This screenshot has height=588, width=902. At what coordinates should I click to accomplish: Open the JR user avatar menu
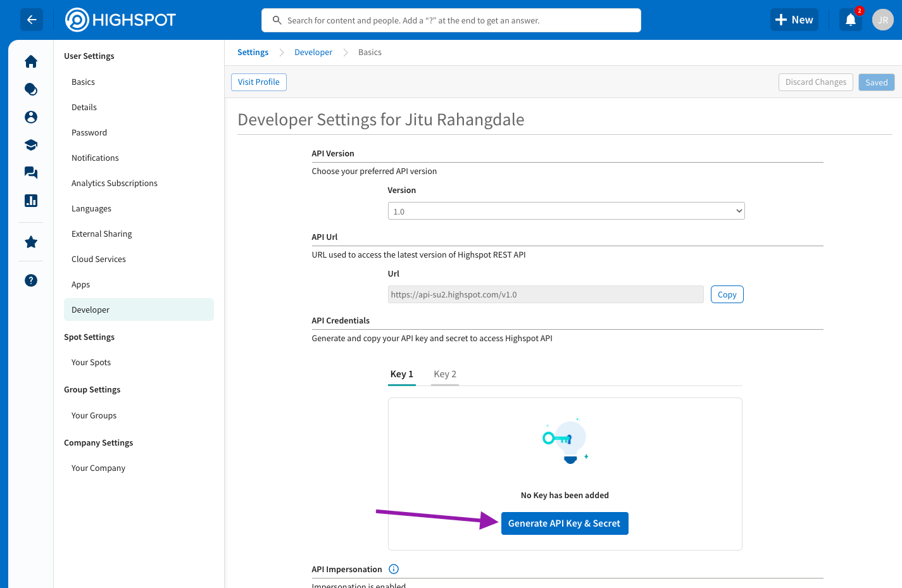[882, 20]
